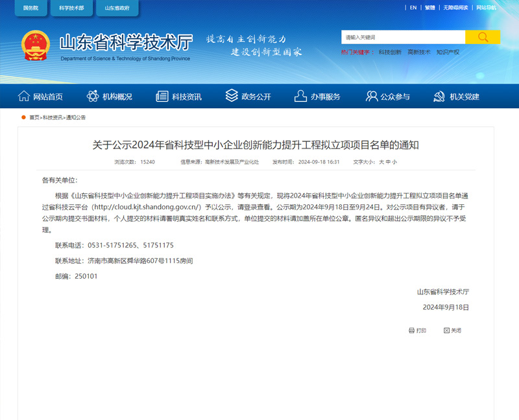
Task: Set font size to 中
Action: pos(388,162)
